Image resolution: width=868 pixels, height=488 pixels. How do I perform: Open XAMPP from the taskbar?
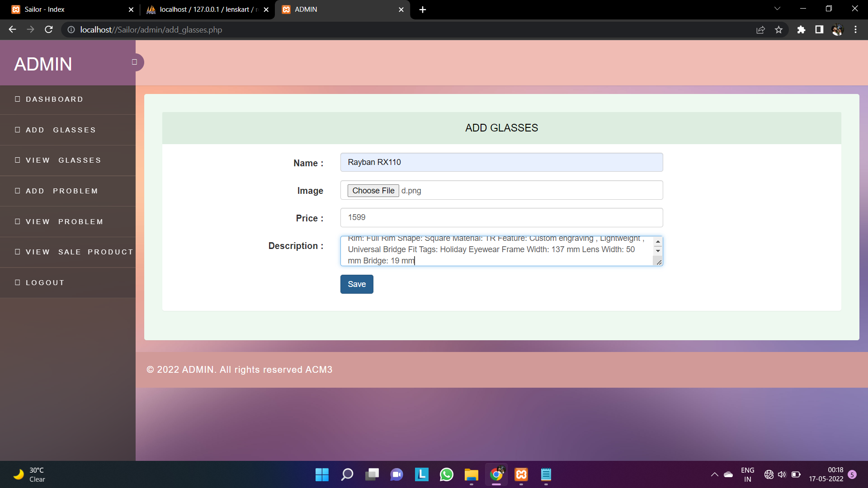pos(521,474)
